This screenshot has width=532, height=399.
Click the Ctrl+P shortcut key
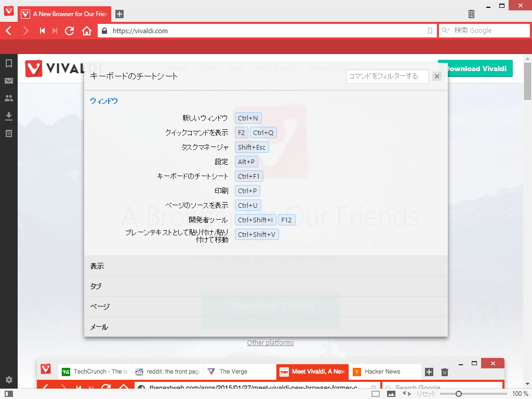[247, 191]
